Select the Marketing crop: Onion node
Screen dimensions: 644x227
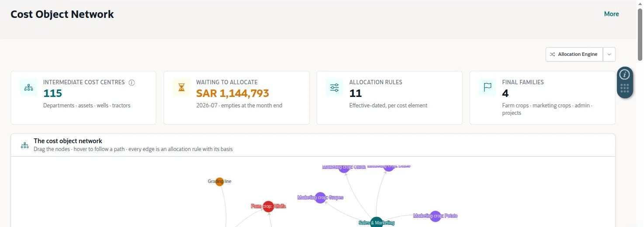click(x=344, y=168)
